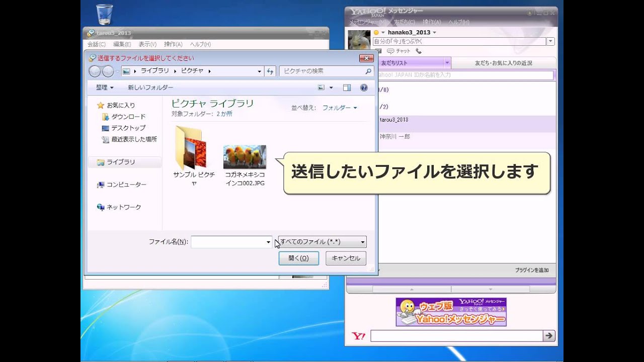Click the 自分の「今」をつぶやく status field

(459, 41)
